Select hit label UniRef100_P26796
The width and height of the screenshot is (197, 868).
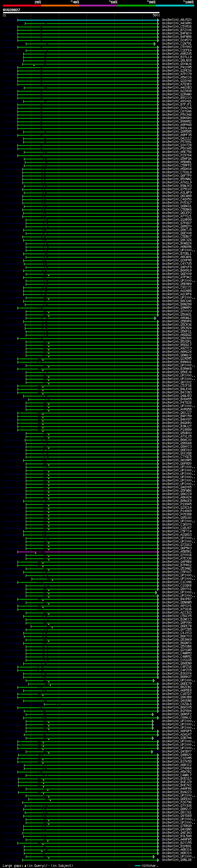177,802
